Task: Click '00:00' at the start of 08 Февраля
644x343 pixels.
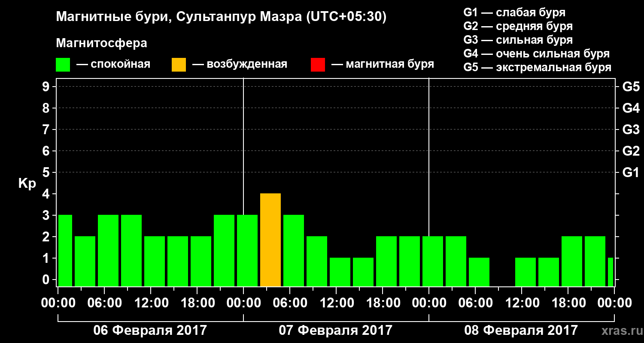Action: click(x=429, y=303)
